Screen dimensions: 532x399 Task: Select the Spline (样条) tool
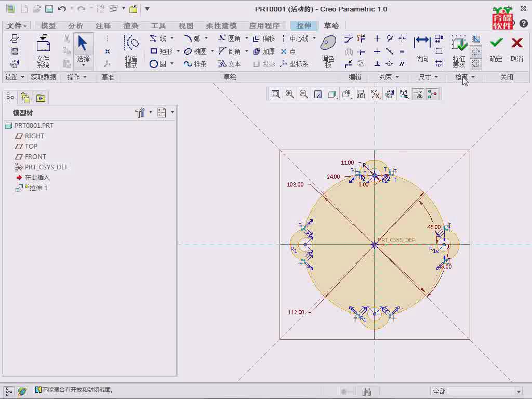[195, 64]
